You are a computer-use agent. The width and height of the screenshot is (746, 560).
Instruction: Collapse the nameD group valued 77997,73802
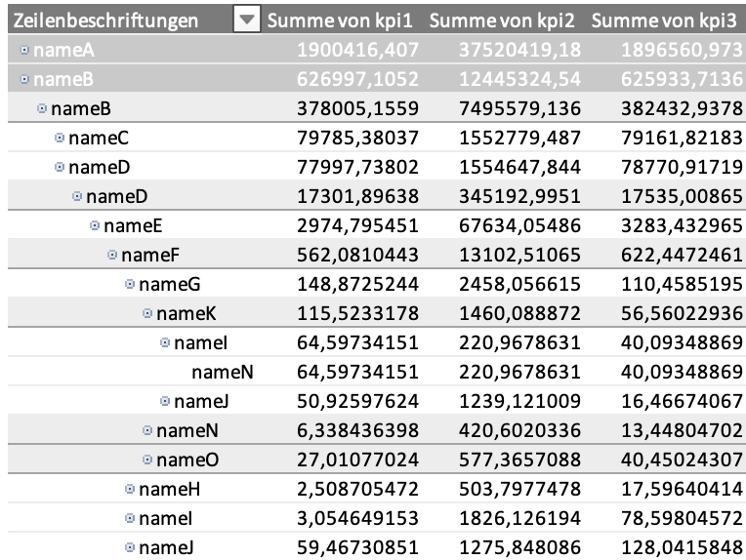pos(60,167)
